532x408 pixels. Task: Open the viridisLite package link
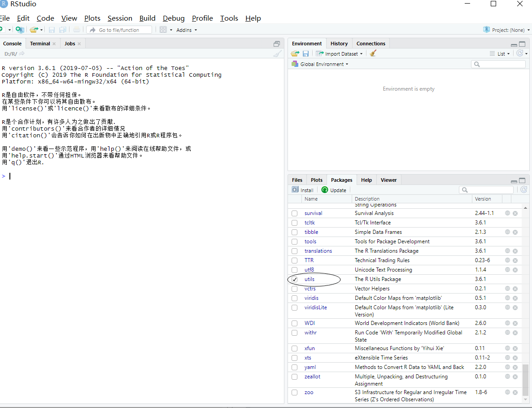click(315, 307)
